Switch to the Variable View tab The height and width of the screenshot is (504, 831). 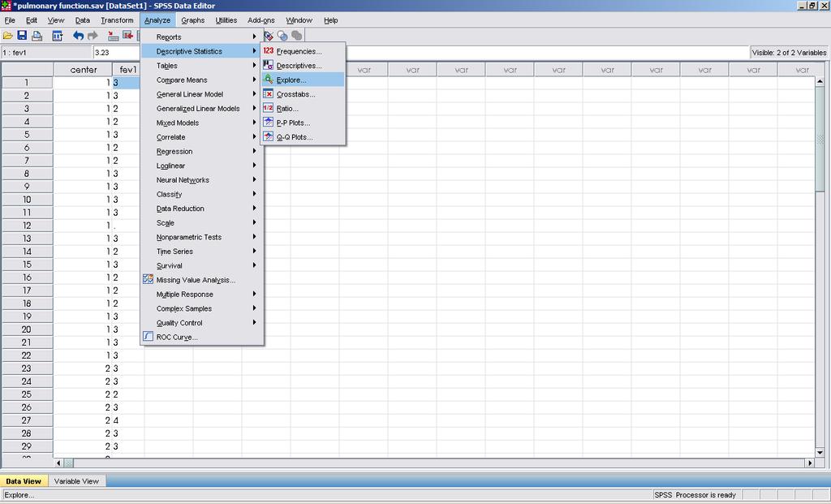(76, 481)
